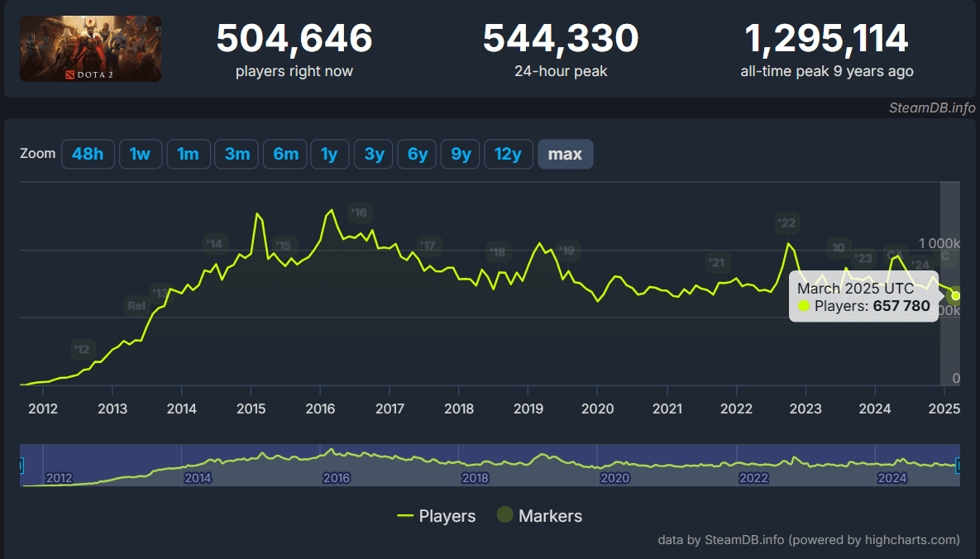Select the 48h zoom range
The width and height of the screenshot is (980, 559).
coord(88,154)
